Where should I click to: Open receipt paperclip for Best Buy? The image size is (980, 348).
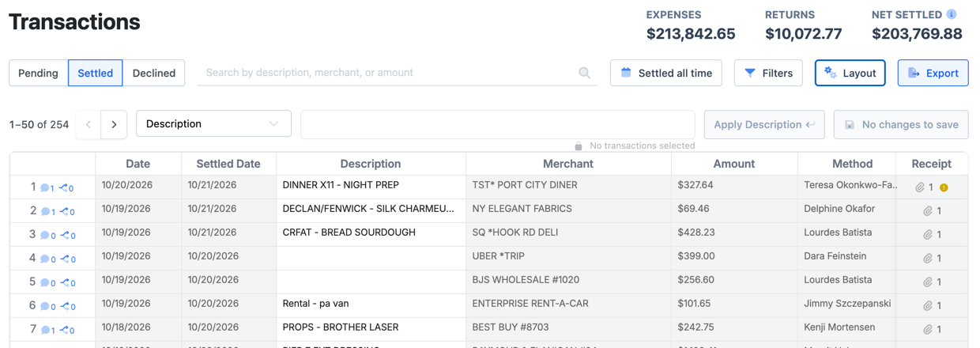[928, 330]
